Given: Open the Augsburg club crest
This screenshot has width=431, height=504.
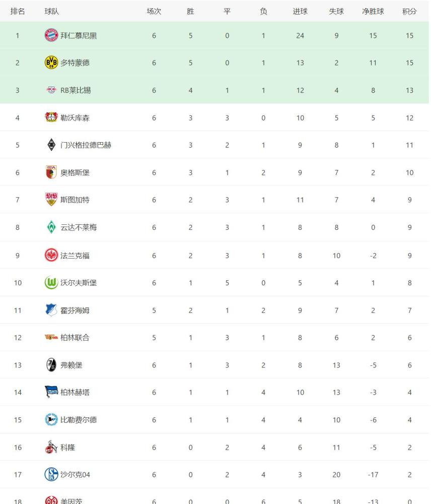Looking at the screenshot, I should [x=51, y=172].
